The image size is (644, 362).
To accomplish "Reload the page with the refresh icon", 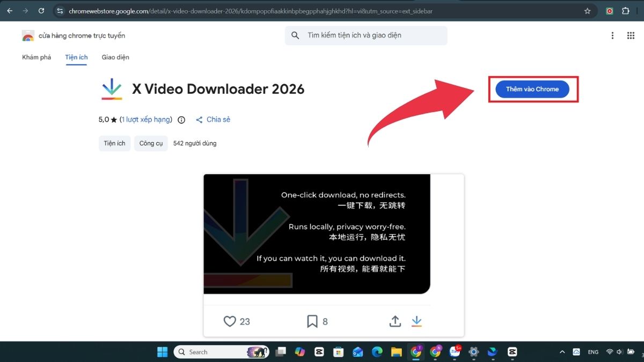I will 41,11.
